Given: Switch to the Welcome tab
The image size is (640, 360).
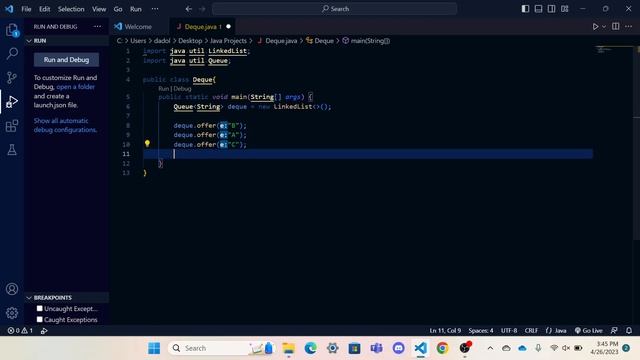Looking at the screenshot, I should [x=138, y=27].
